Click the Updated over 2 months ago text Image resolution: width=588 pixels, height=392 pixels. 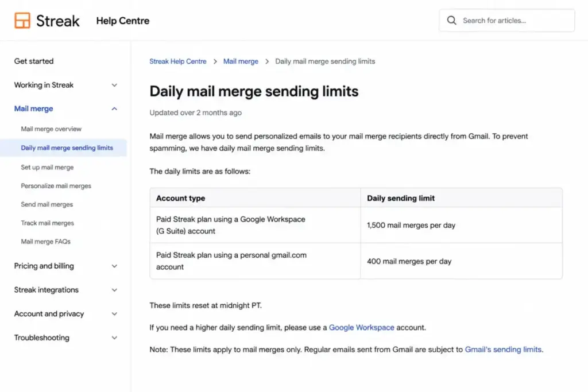pos(195,112)
